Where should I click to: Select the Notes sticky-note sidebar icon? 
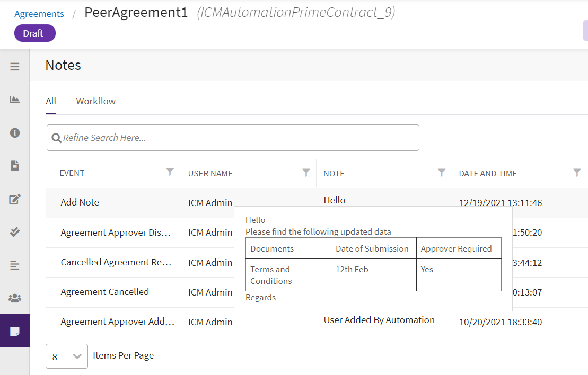click(15, 331)
